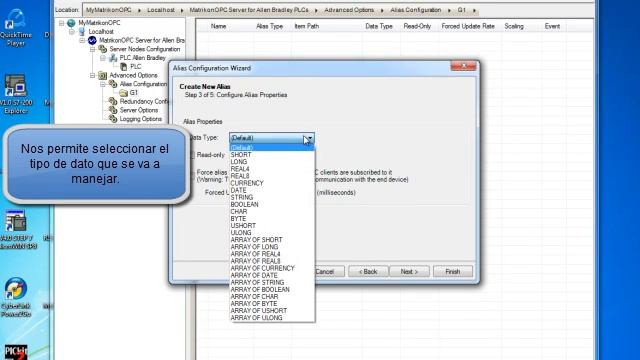The image size is (640, 360).
Task: Click the G1 folder icon
Action: coord(124,93)
